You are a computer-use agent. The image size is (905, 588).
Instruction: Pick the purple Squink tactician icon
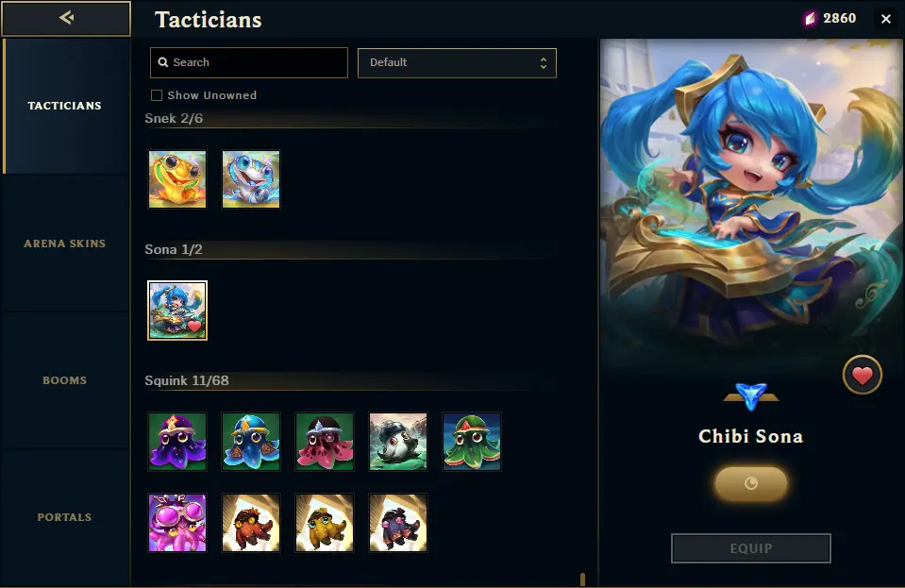pos(177,442)
